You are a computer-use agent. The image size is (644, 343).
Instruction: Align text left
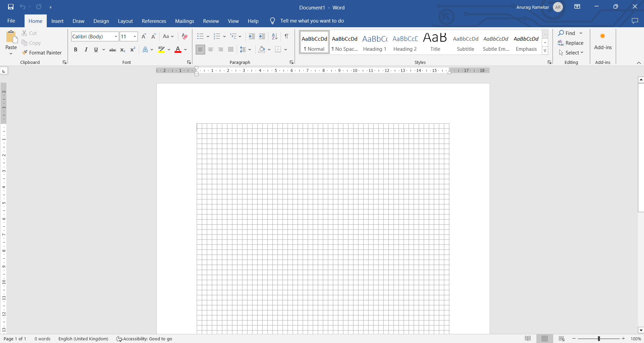point(200,50)
